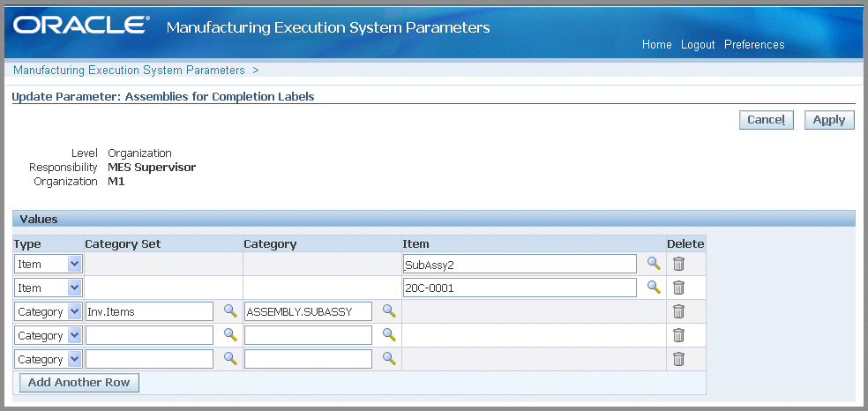868x411 pixels.
Task: Open Type dropdown for Inv.Items row
Action: tap(49, 312)
